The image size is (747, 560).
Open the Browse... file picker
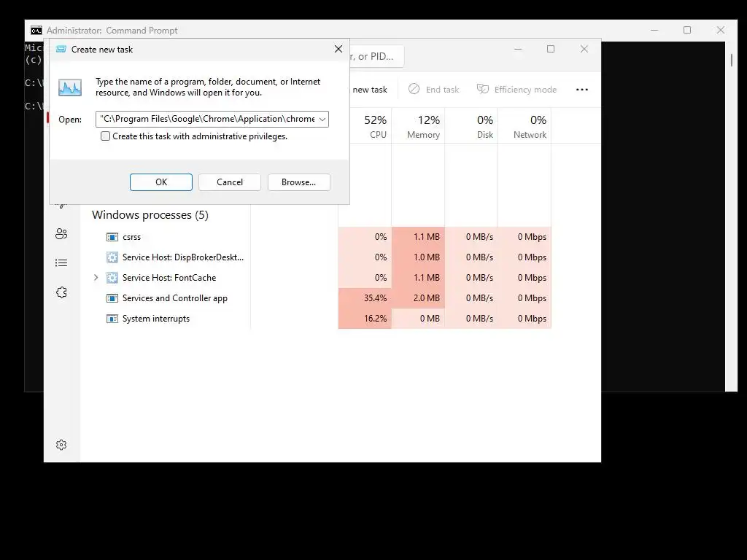[298, 182]
